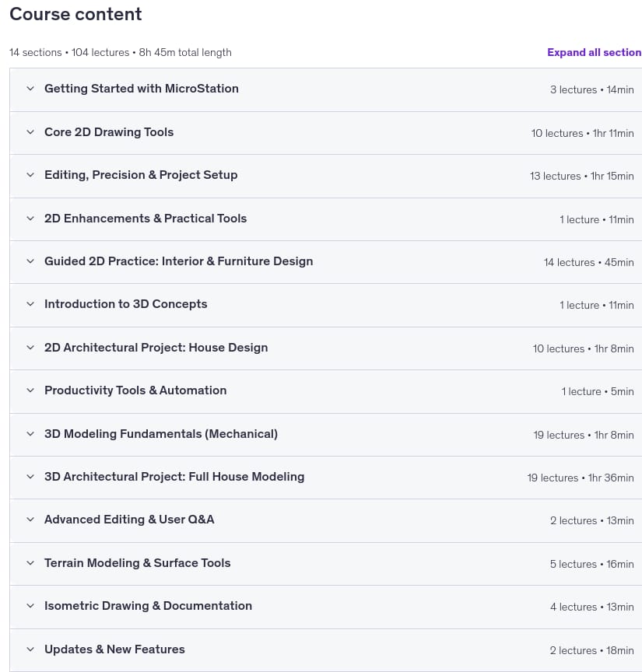
Task: Expand chevron for Updates & New Features
Action: point(30,649)
